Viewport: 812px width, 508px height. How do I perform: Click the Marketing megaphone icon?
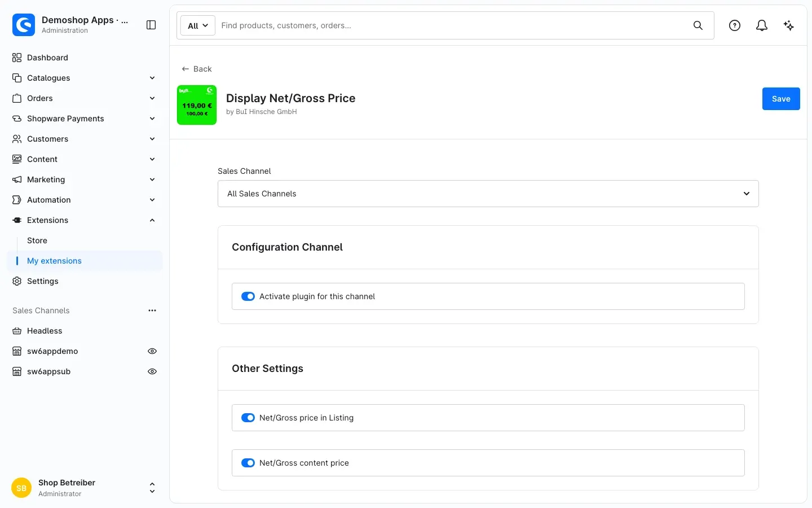point(17,179)
